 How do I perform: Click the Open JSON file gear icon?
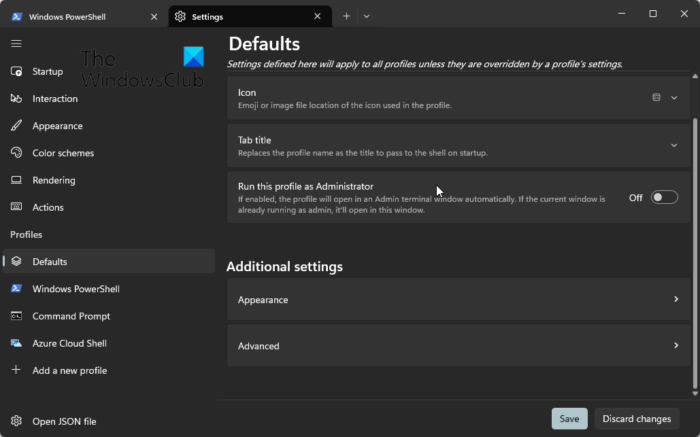click(16, 421)
